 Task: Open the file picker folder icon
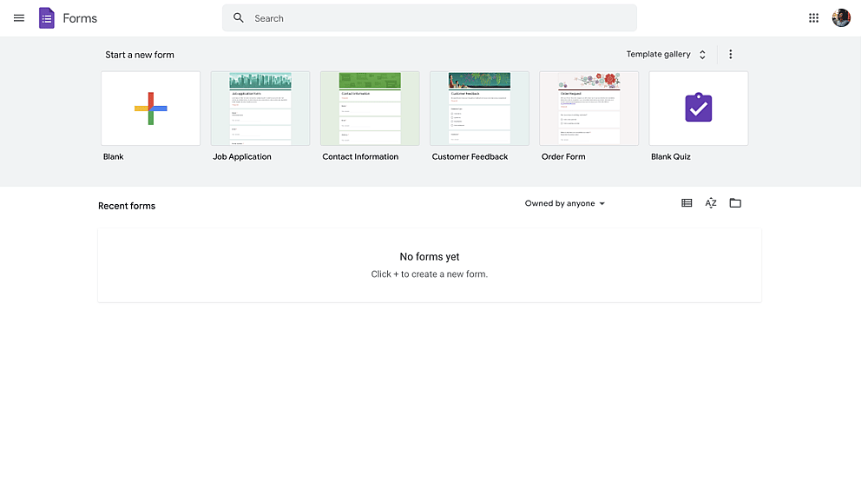click(x=735, y=203)
